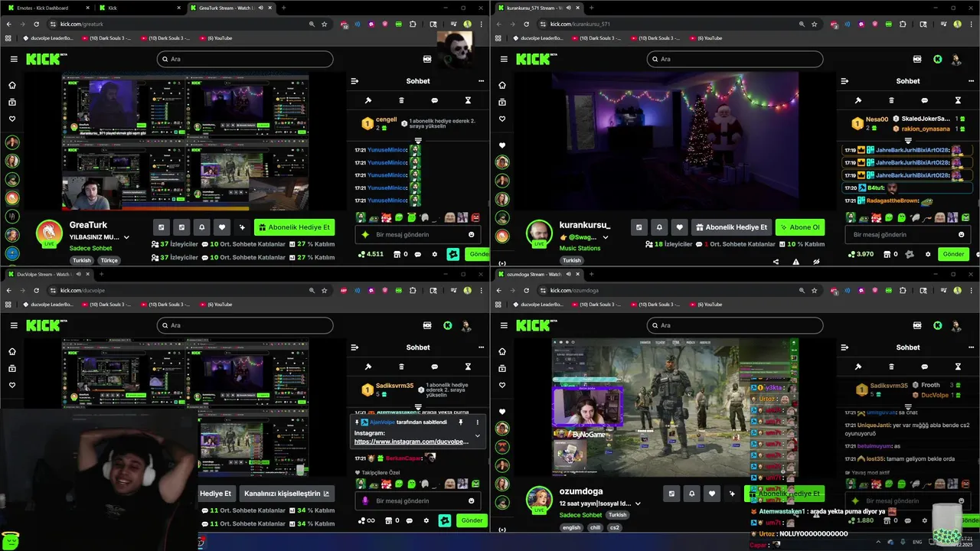Expand kurankursu_ stream title chevron

pos(606,237)
